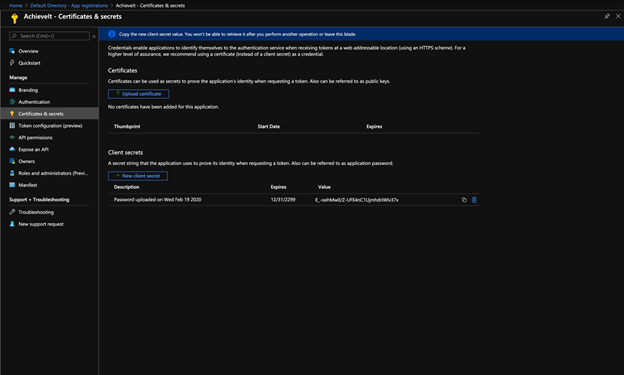Click the Certificates heading
Image resolution: width=624 pixels, height=375 pixels.
[x=123, y=70]
